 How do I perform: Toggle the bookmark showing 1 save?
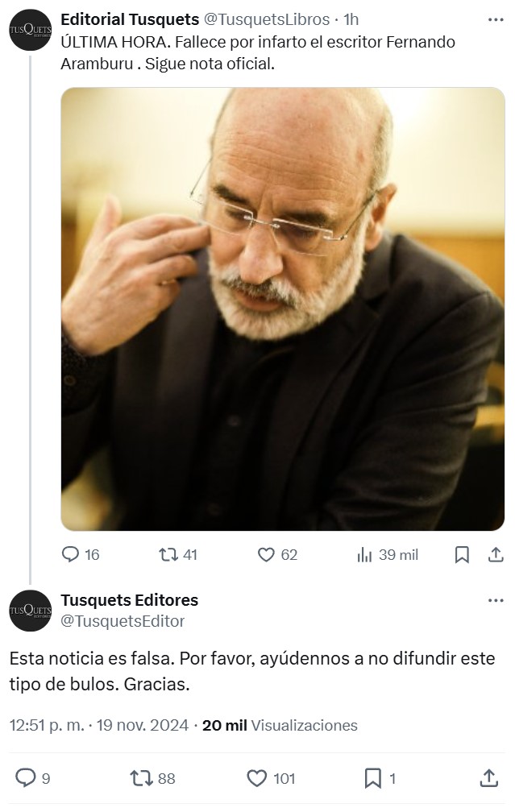tap(370, 778)
